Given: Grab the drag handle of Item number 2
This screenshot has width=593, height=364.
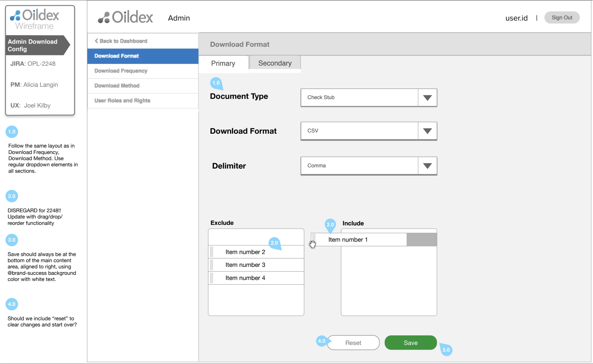Looking at the screenshot, I should pyautogui.click(x=212, y=252).
